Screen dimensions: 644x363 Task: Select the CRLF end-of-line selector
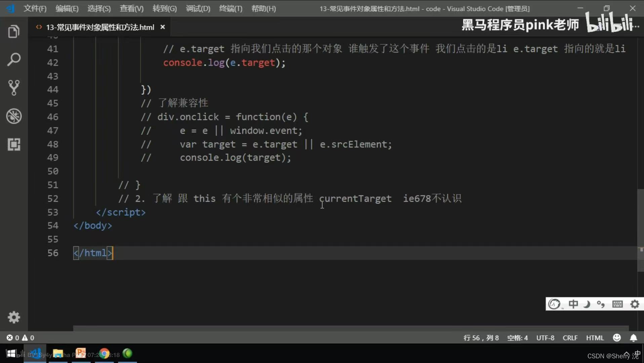pyautogui.click(x=570, y=338)
